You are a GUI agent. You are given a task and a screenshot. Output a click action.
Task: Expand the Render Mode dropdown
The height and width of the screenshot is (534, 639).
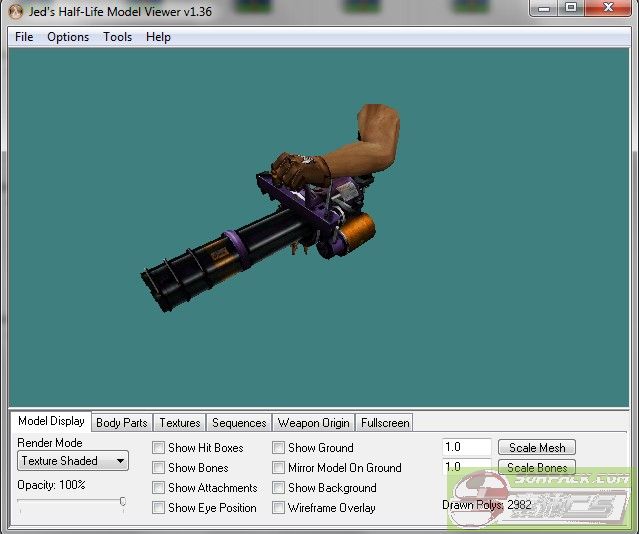click(x=73, y=461)
